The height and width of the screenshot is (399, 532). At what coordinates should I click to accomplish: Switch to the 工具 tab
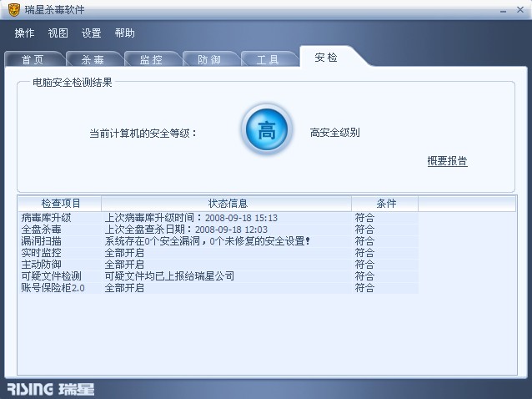pos(268,59)
